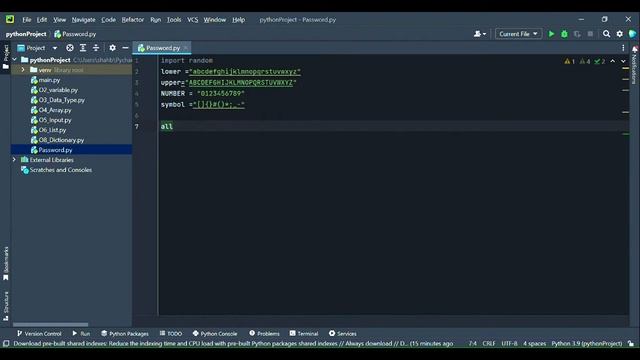
Task: Click the inspection warnings indicator widget
Action: tap(584, 61)
